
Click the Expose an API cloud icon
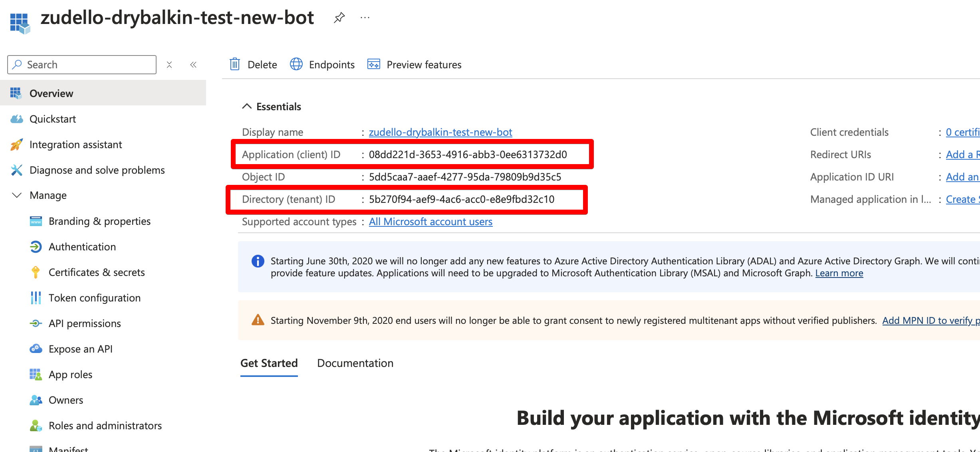pos(36,349)
